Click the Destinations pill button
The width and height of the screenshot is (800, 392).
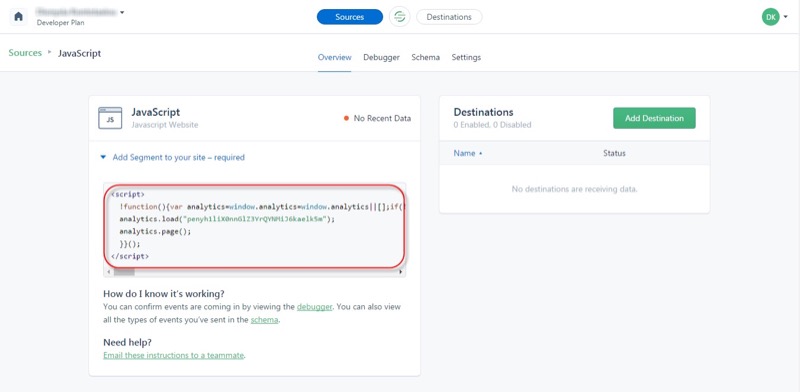449,17
